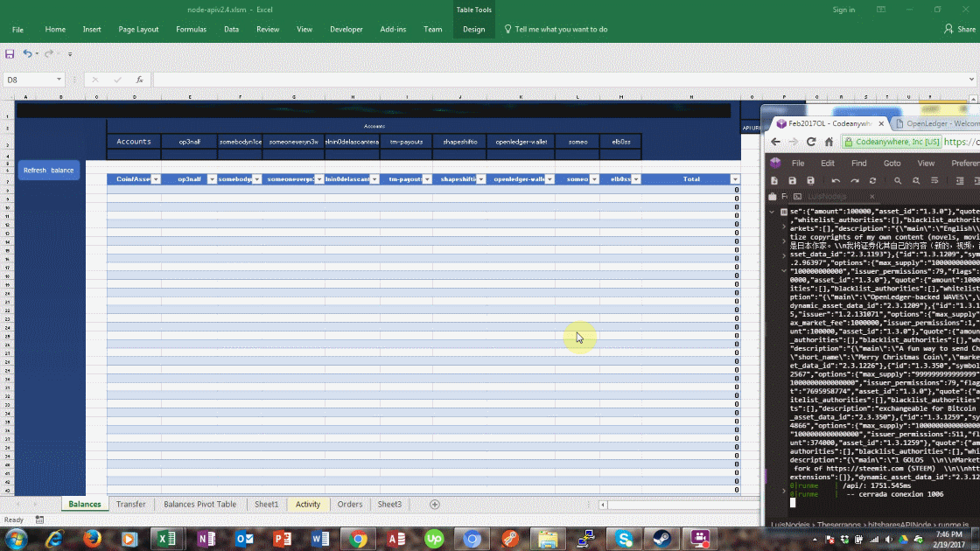980x551 pixels.
Task: Open Table Tools Design tab
Action: click(473, 30)
